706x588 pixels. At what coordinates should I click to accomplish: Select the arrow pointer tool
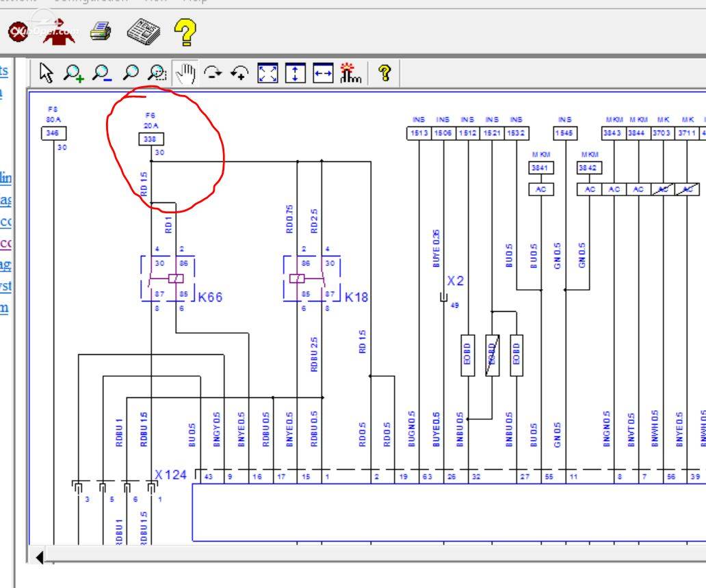[46, 73]
